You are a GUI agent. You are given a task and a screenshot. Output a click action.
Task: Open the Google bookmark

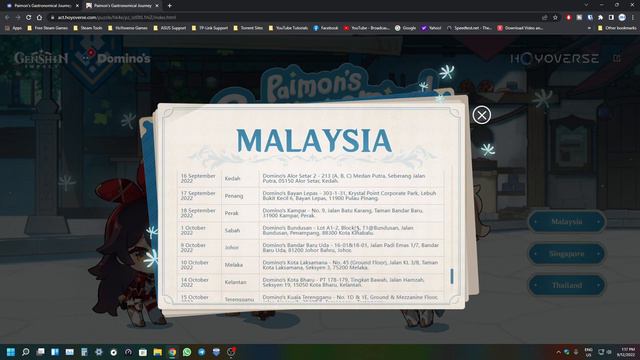pyautogui.click(x=405, y=28)
